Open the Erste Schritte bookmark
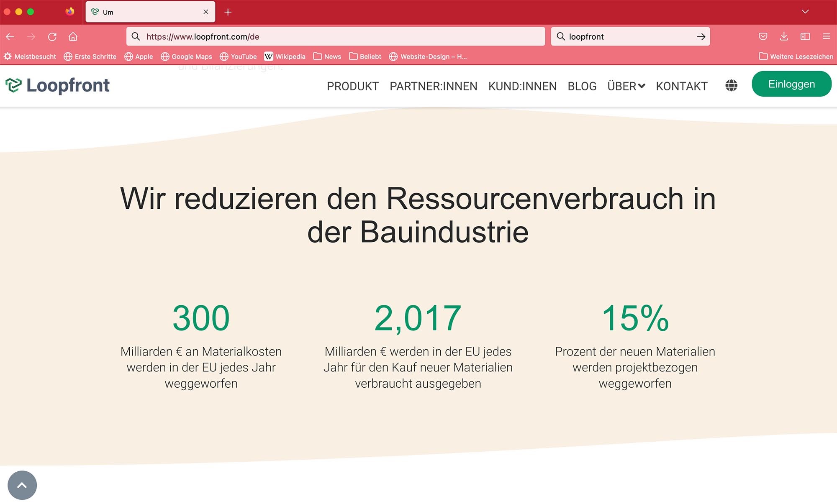 tap(90, 56)
